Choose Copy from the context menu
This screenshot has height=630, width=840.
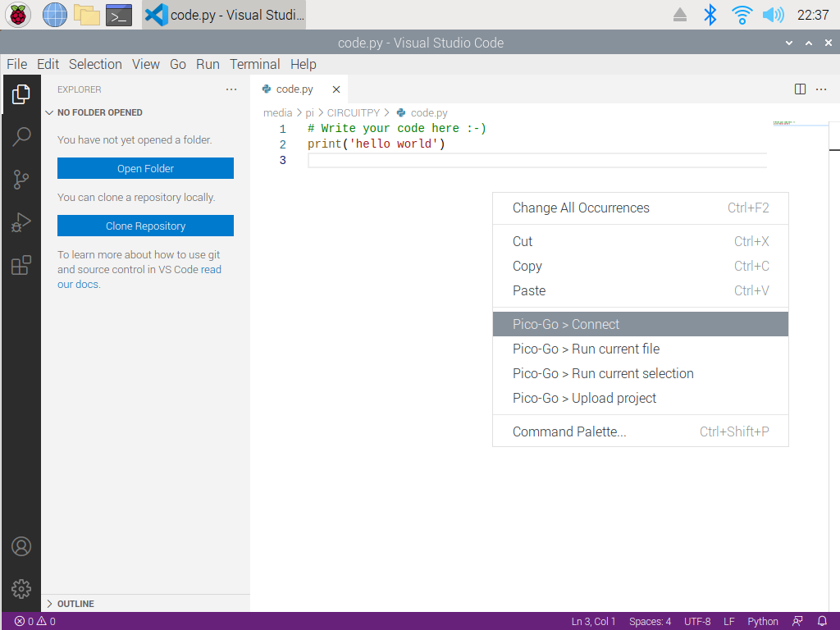point(640,267)
